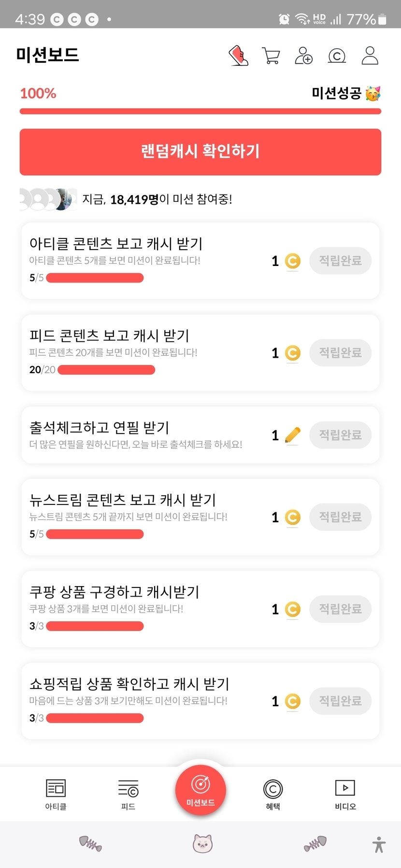Open the shopping cart icon
This screenshot has width=401, height=868.
click(x=271, y=56)
